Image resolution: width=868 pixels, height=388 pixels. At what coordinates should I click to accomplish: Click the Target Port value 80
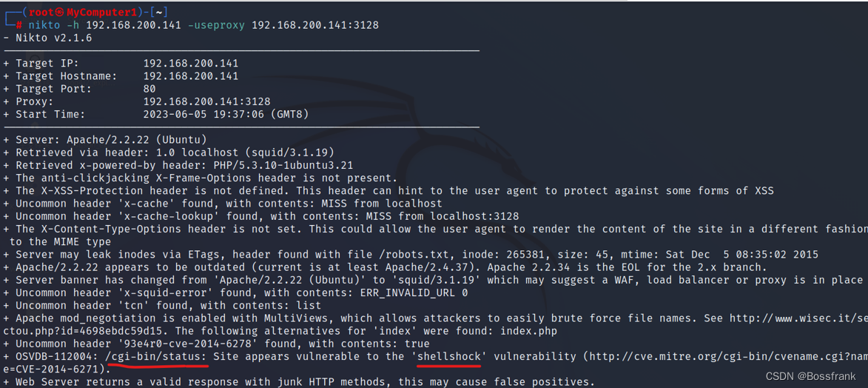tap(149, 90)
